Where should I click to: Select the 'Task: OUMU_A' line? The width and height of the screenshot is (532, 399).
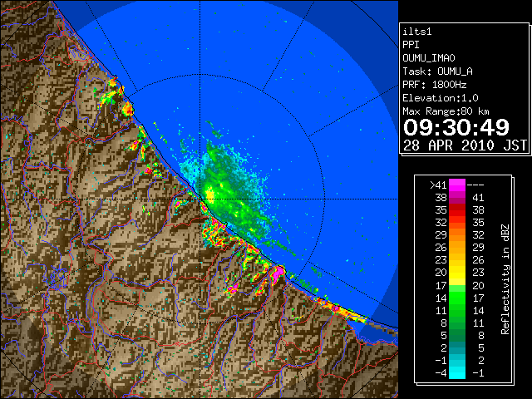(437, 71)
